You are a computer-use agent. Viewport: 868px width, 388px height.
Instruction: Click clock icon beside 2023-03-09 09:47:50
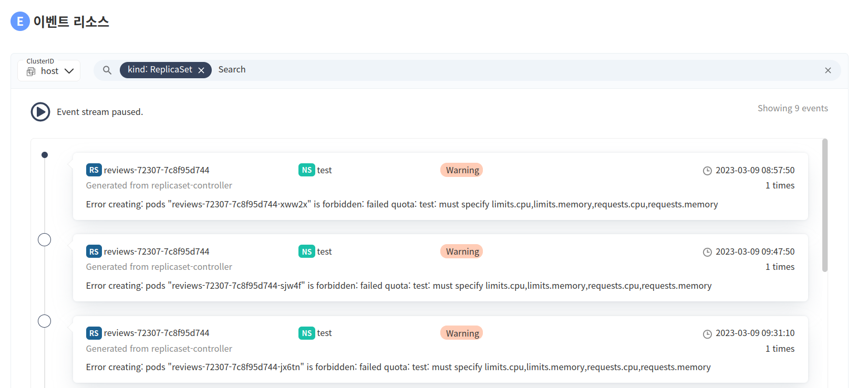click(707, 252)
